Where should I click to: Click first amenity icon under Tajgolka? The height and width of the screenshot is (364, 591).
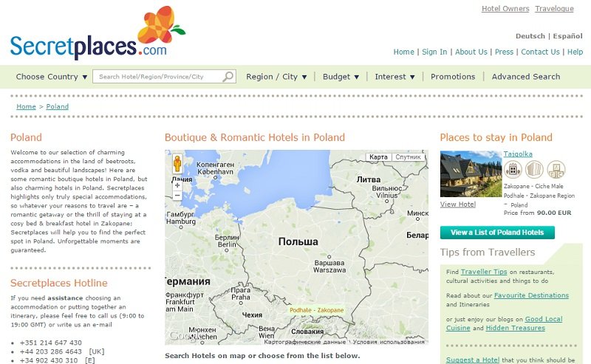[512, 169]
